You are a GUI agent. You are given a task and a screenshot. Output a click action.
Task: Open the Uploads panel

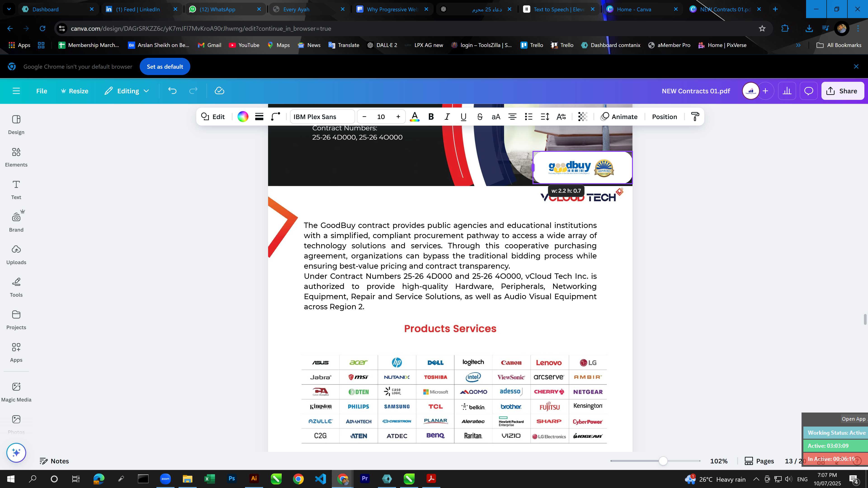(16, 255)
